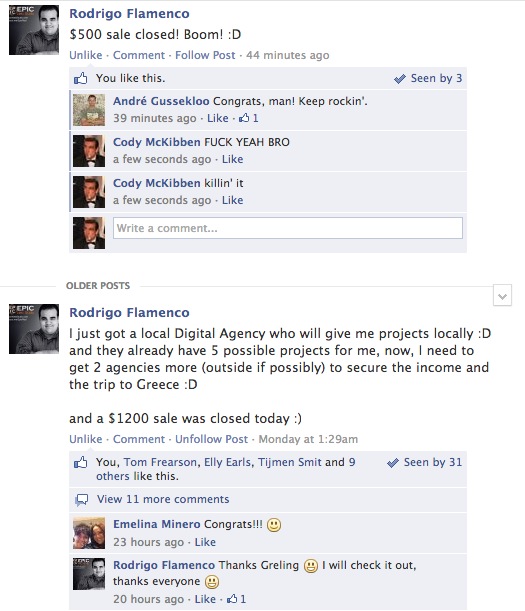The image size is (525, 611).
Task: Click the like count icon on Rodrigo's reply
Action: 232,599
